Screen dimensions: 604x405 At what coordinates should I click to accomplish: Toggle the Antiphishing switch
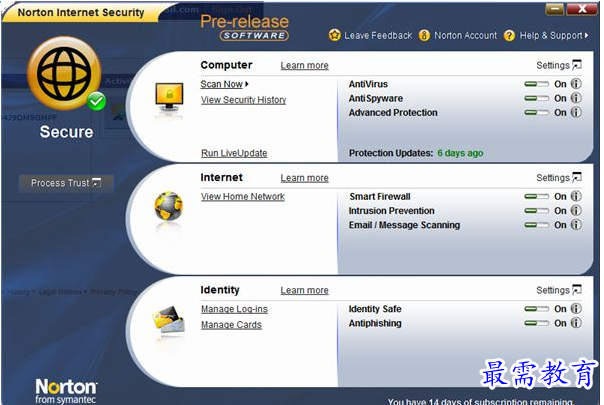[x=536, y=323]
